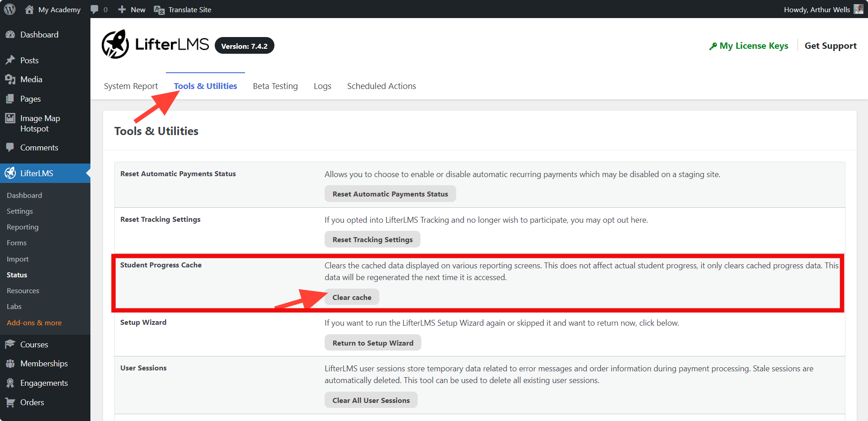Image resolution: width=868 pixels, height=421 pixels.
Task: Click the home icon beside My Academy
Action: (x=29, y=9)
